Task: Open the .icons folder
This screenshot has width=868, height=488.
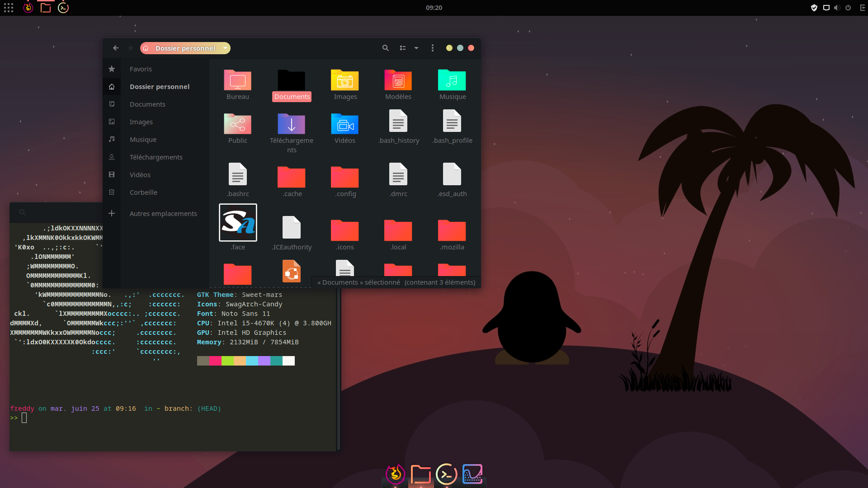Action: pyautogui.click(x=345, y=230)
